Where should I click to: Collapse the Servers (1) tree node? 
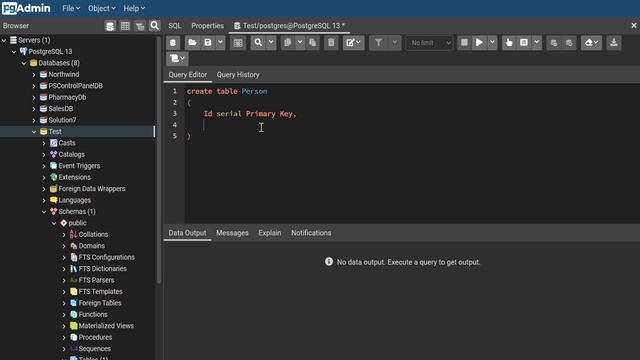tap(4, 40)
